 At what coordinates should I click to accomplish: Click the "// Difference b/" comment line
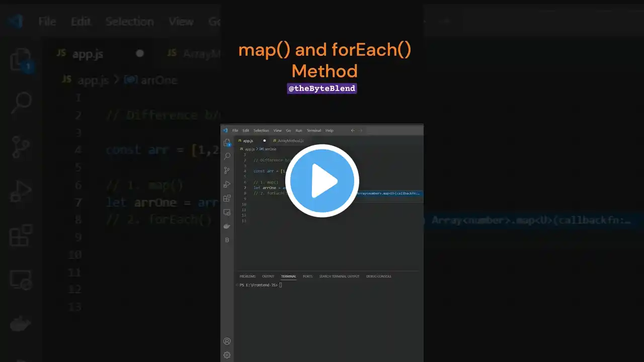(x=272, y=160)
